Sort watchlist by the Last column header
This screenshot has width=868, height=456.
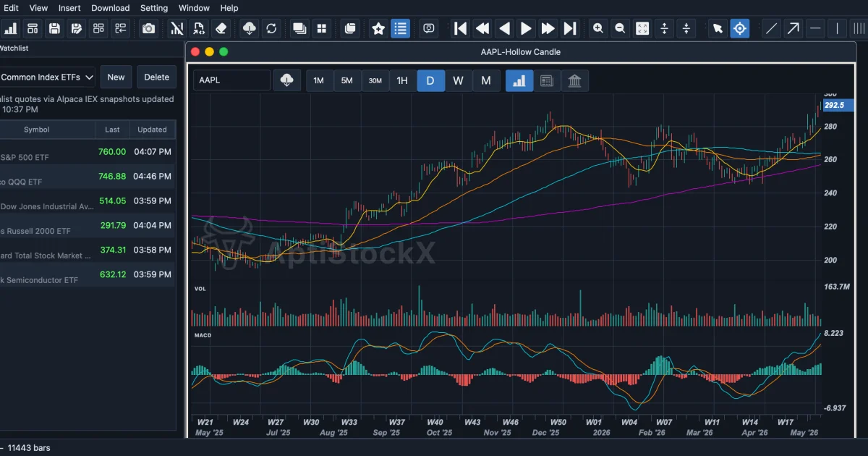(x=112, y=130)
